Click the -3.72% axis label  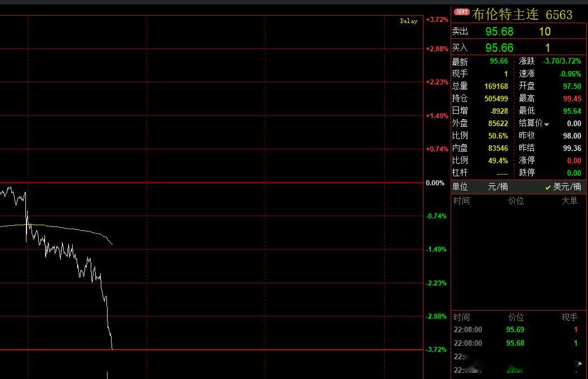coord(436,349)
